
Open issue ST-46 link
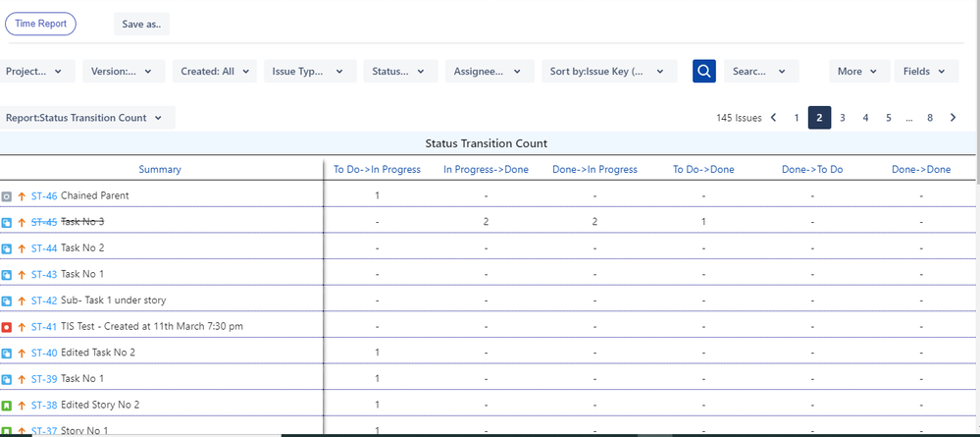click(44, 196)
